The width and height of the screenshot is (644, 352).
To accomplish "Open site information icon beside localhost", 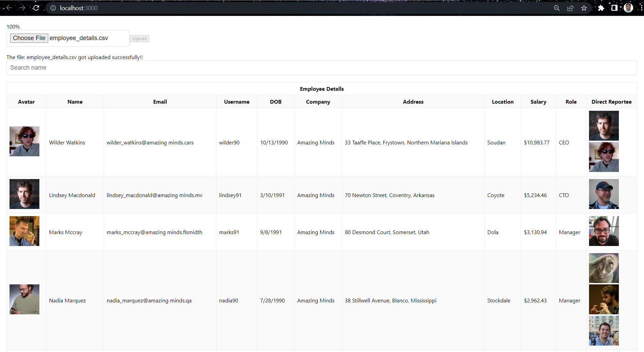I will point(53,8).
